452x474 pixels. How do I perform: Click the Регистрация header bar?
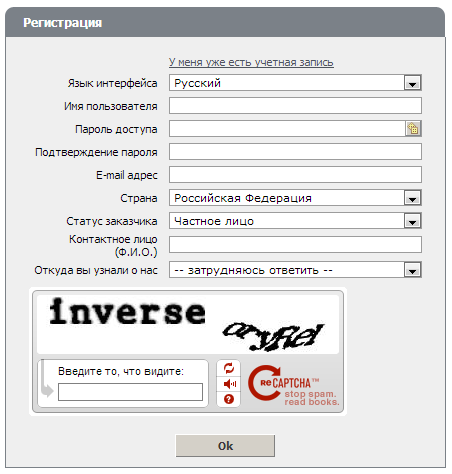pos(225,22)
